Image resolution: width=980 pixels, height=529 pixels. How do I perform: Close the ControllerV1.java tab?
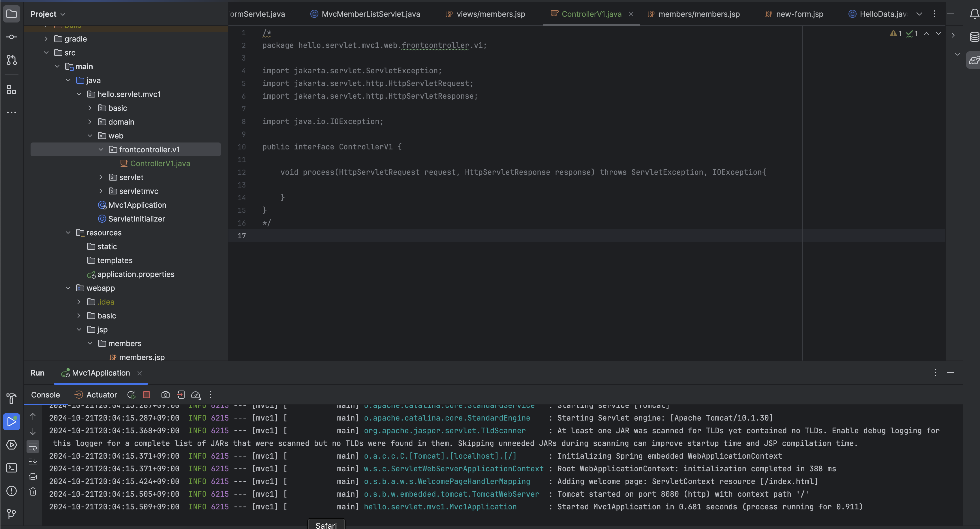tap(631, 14)
